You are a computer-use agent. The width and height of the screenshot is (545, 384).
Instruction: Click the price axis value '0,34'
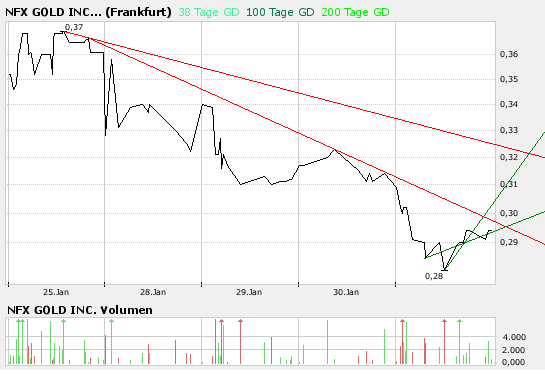click(509, 104)
